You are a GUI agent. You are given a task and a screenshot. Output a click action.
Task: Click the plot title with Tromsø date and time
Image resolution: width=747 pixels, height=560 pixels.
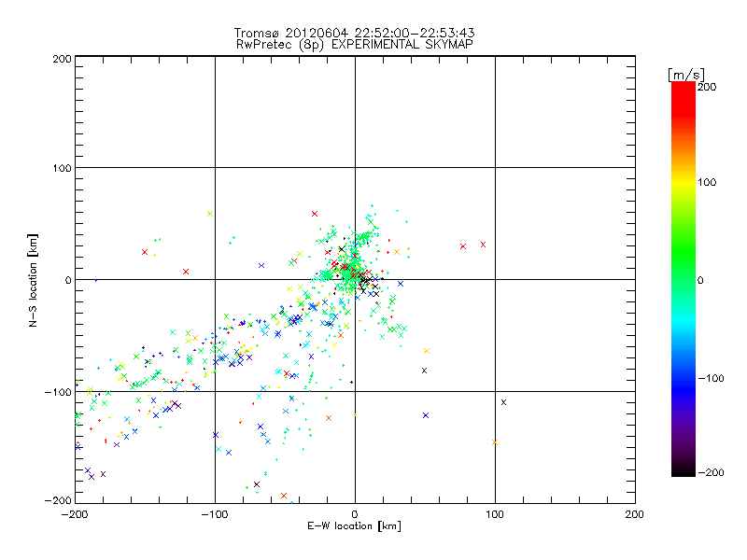coord(355,33)
